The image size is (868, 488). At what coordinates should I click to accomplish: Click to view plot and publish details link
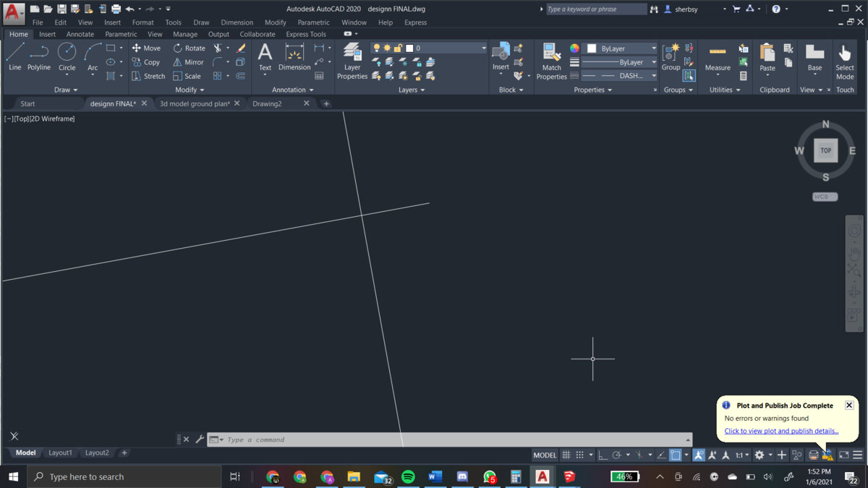click(781, 431)
